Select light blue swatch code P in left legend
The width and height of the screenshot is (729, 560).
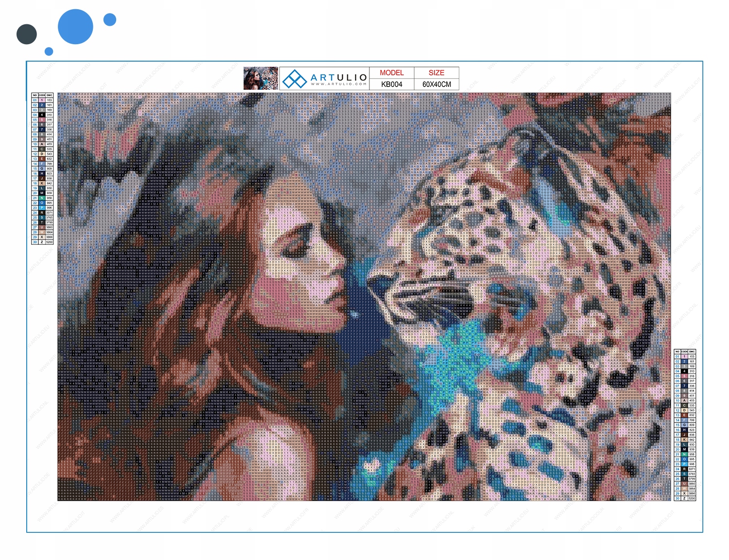pyautogui.click(x=42, y=208)
